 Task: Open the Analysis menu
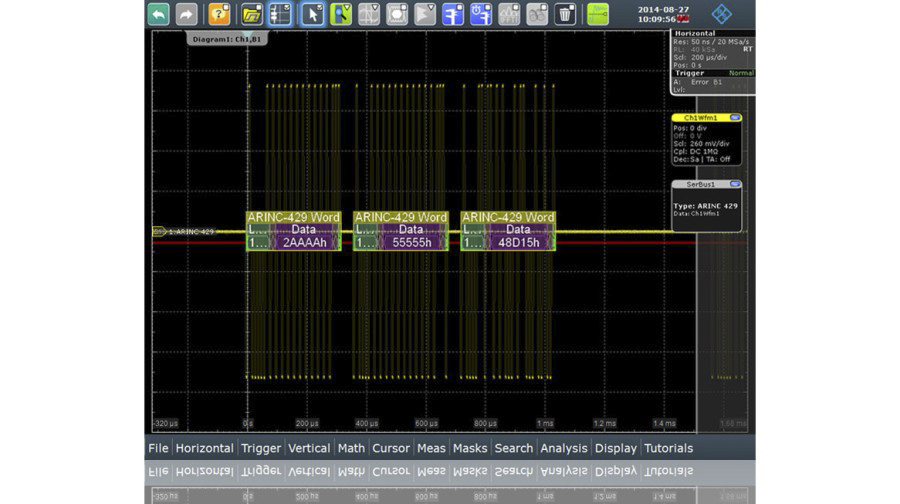[x=563, y=448]
